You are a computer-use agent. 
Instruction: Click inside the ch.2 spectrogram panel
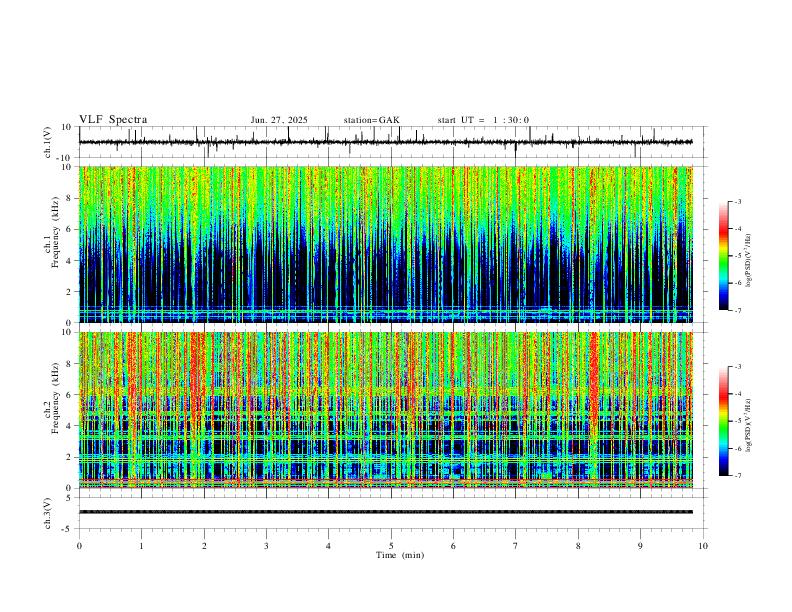point(386,410)
